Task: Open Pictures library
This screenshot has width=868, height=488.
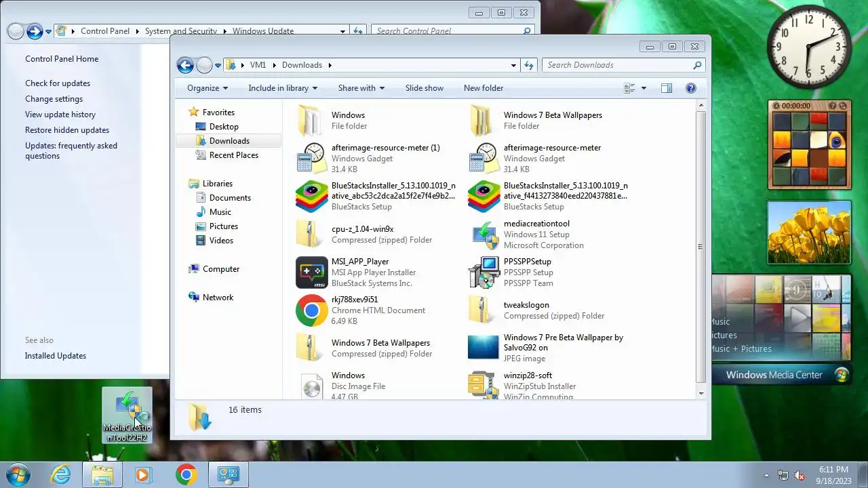Action: tap(224, 226)
